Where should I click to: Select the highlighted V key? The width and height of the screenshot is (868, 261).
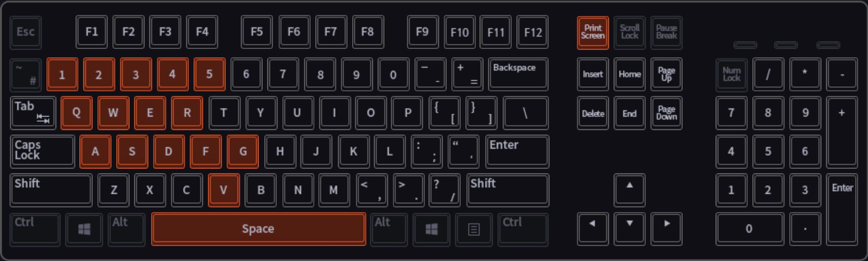224,190
